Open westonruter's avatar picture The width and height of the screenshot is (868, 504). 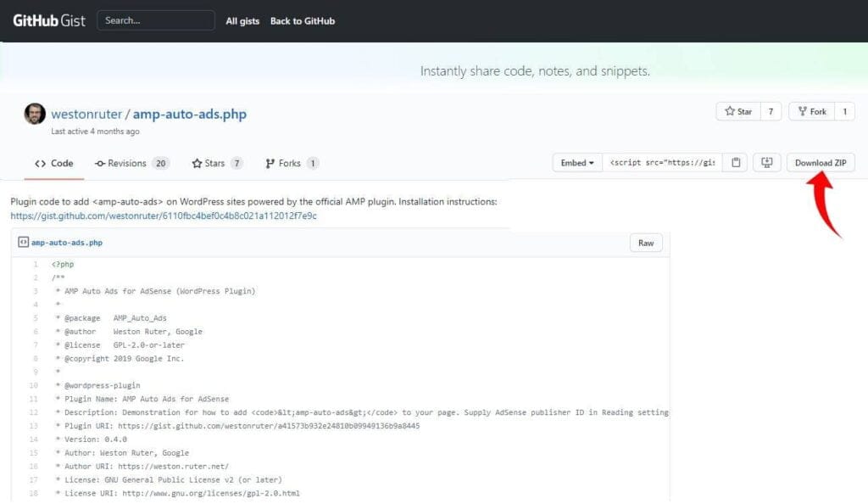tap(35, 114)
